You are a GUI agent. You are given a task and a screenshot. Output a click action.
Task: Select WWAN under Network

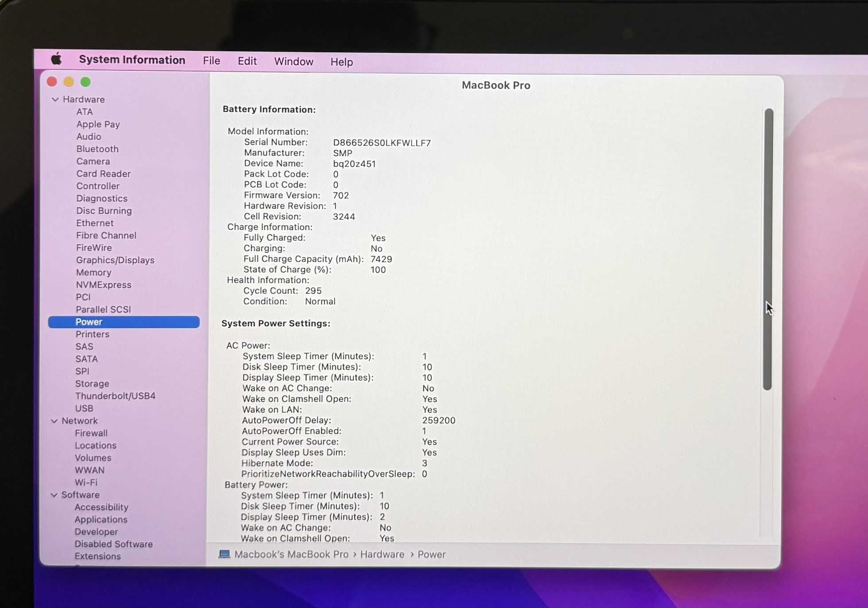[90, 470]
